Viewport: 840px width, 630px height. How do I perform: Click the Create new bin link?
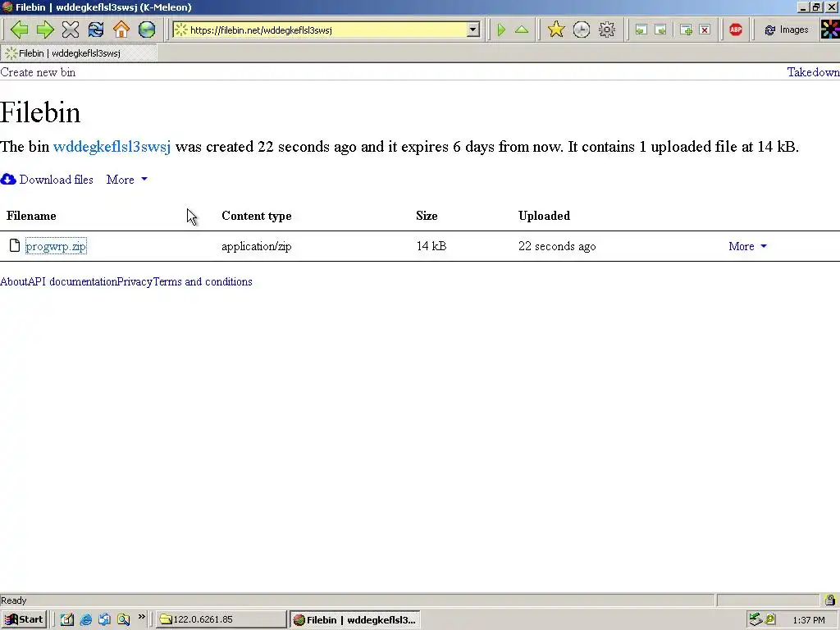(x=38, y=72)
